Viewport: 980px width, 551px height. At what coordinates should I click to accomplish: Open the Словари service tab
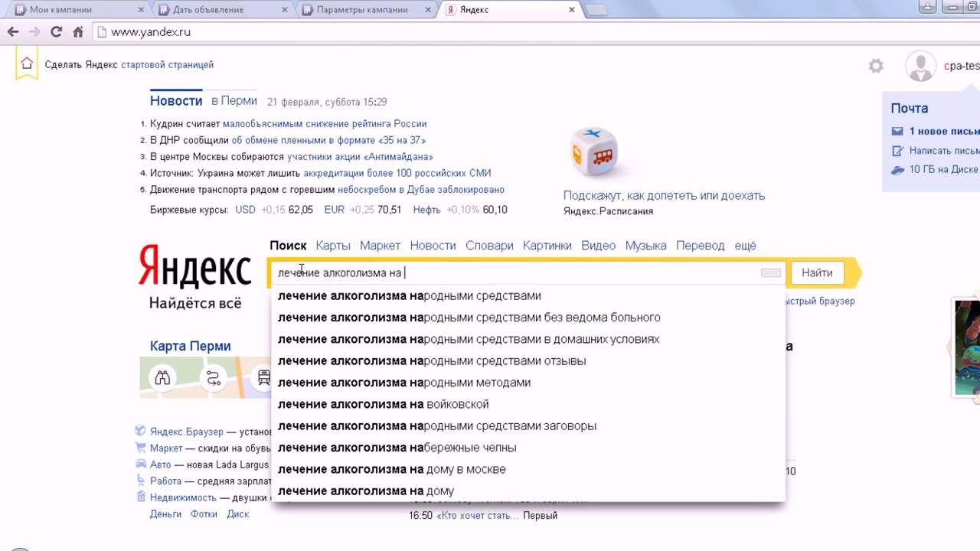coord(489,246)
